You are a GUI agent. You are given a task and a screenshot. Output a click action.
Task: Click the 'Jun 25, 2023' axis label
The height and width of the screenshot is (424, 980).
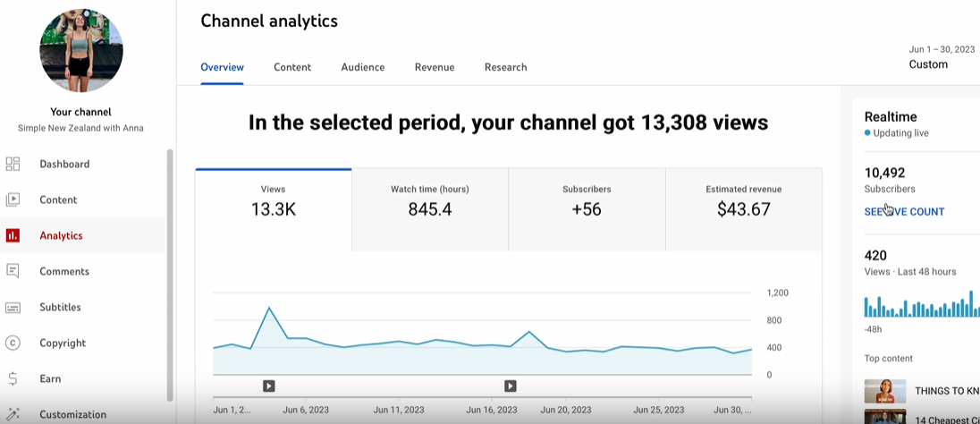click(x=659, y=411)
